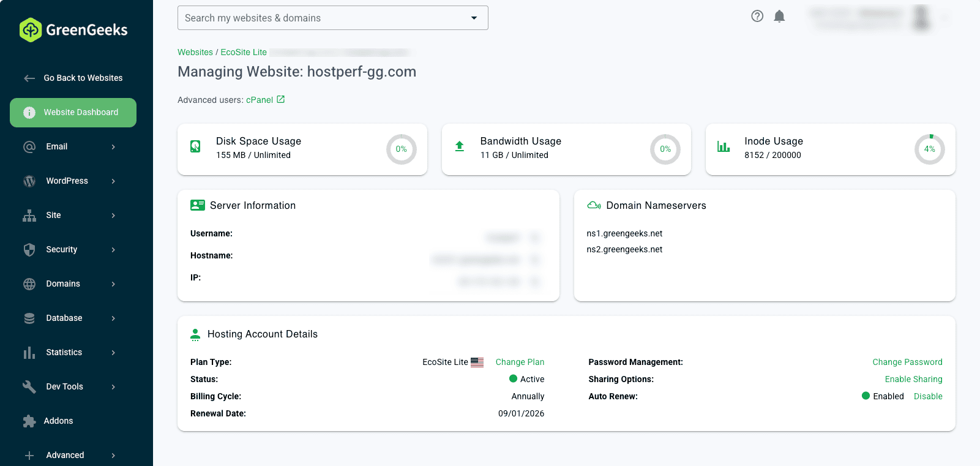980x466 pixels.
Task: Open the Addons menu item
Action: (x=73, y=421)
